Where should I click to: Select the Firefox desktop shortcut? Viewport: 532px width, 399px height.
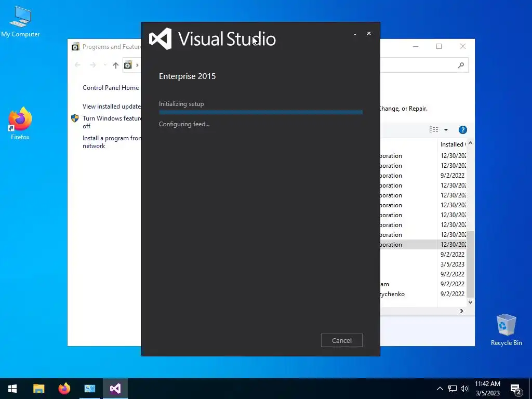20,124
